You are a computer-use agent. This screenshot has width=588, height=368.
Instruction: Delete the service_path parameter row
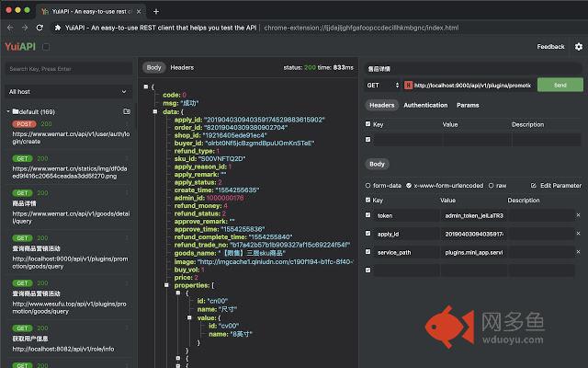click(578, 252)
